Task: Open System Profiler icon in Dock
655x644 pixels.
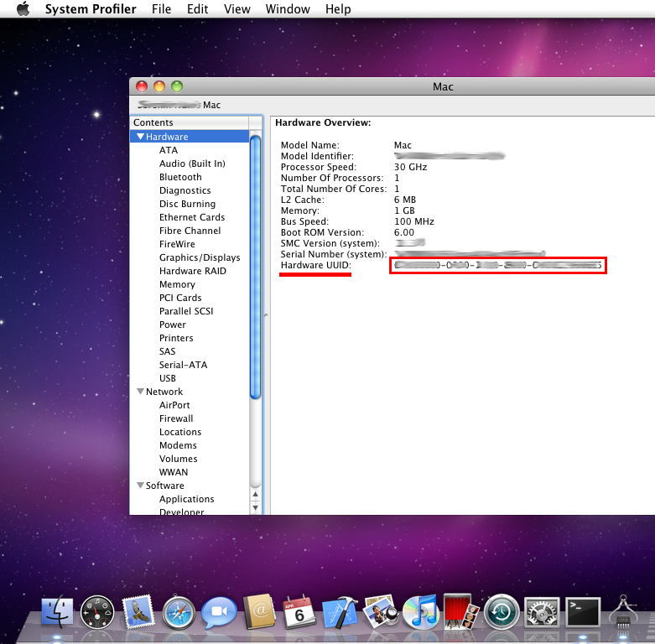Action: (x=623, y=614)
